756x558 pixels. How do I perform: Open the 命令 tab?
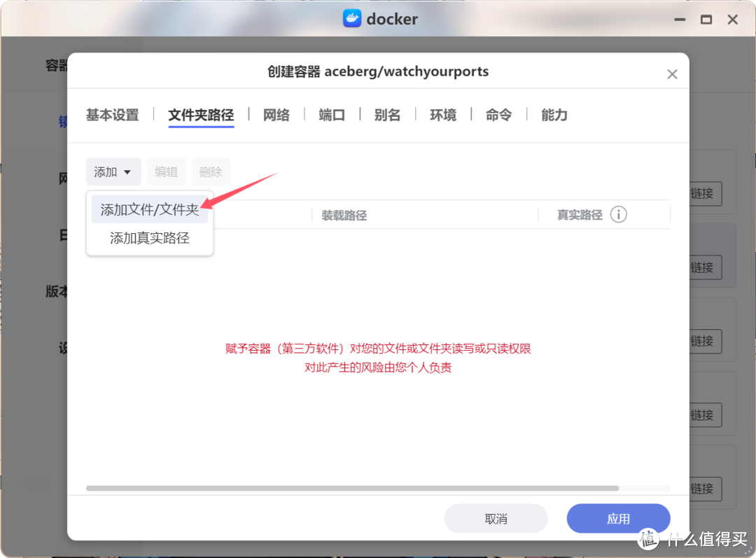tap(498, 115)
